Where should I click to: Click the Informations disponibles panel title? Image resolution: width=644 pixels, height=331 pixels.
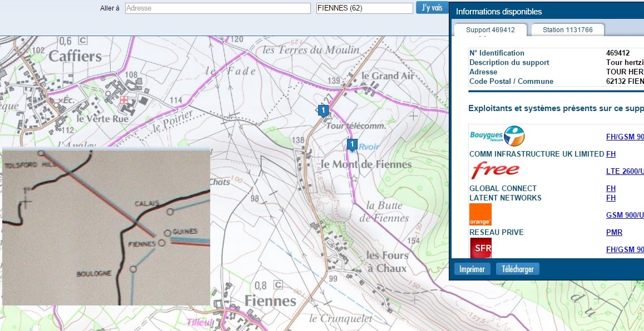499,12
